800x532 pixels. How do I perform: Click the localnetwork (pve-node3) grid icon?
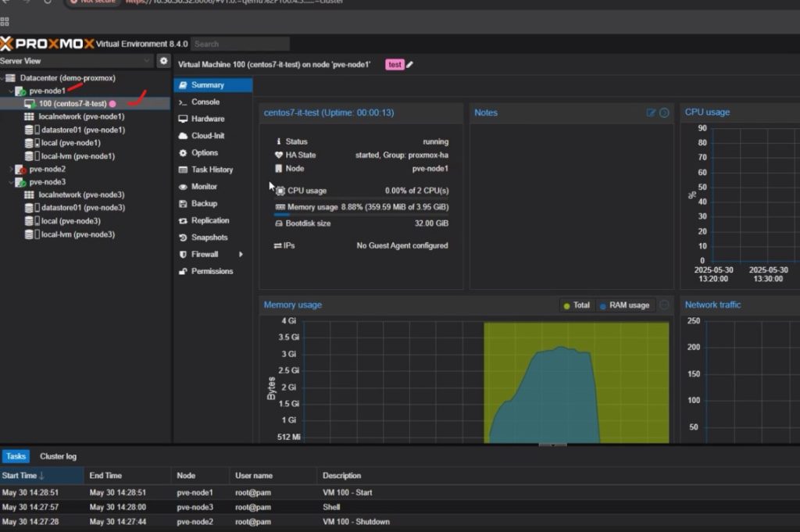tap(29, 195)
